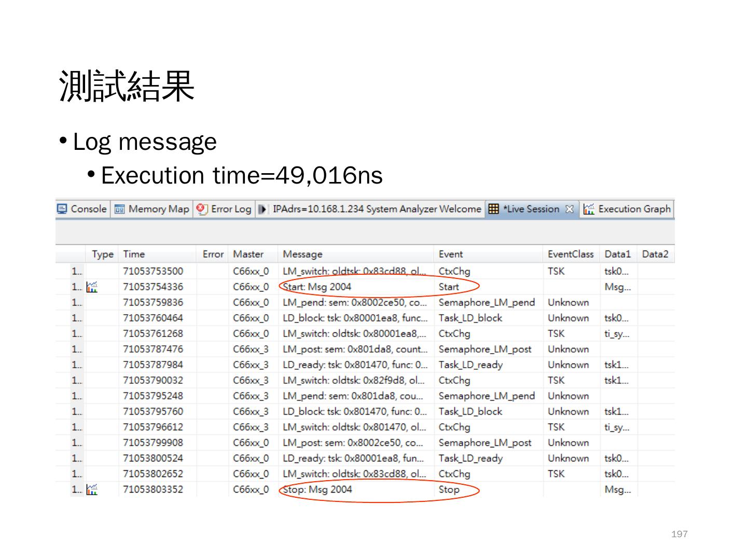The width and height of the screenshot is (747, 560).
Task: Click Semaphore_LM_post in the 71053799908 row
Action: point(485,442)
